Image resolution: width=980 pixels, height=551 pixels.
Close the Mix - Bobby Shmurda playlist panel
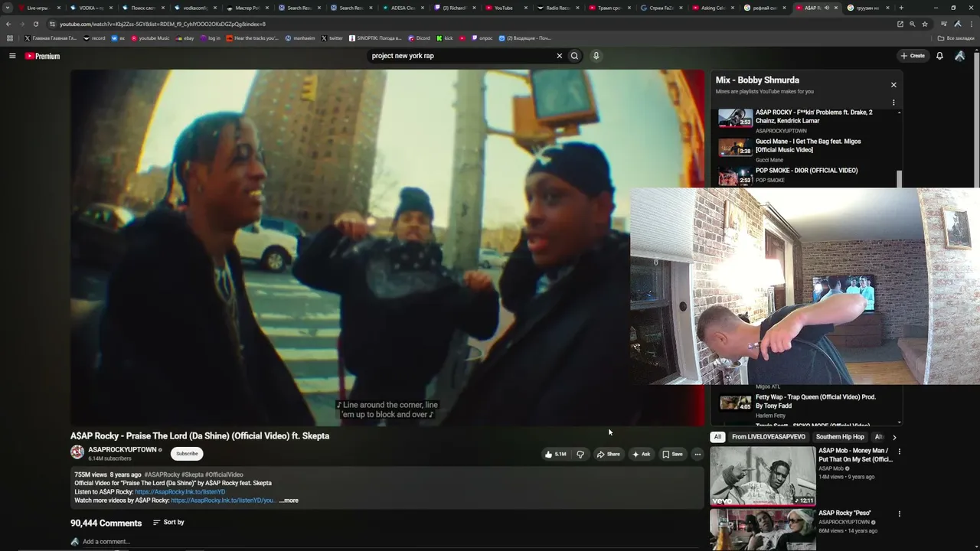coord(893,85)
